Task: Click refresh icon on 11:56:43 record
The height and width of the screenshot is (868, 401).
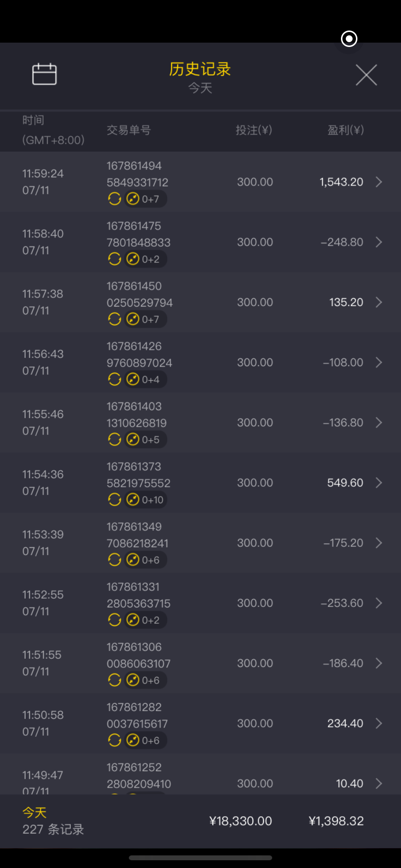Action: [114, 379]
